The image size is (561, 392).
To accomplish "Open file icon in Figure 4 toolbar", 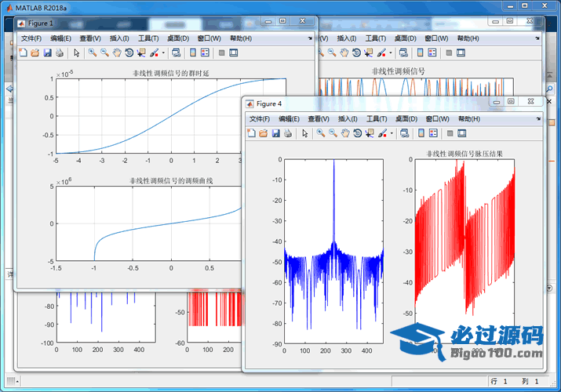I will tap(264, 133).
